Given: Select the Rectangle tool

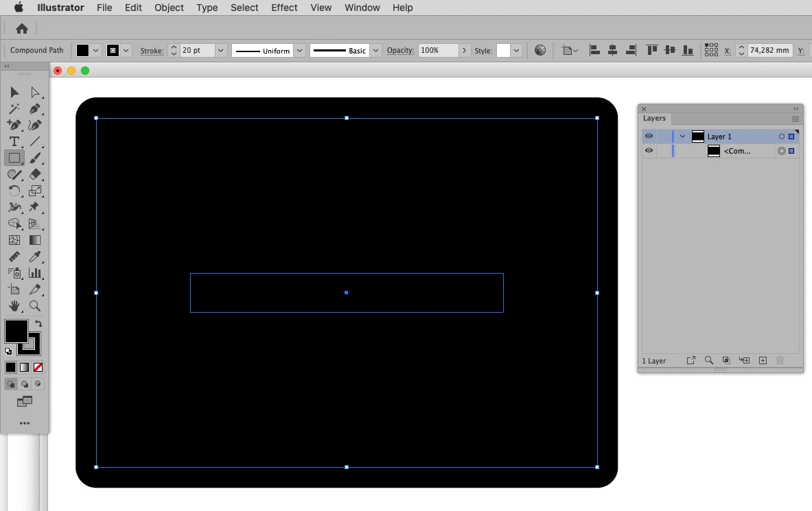Looking at the screenshot, I should click(x=14, y=158).
